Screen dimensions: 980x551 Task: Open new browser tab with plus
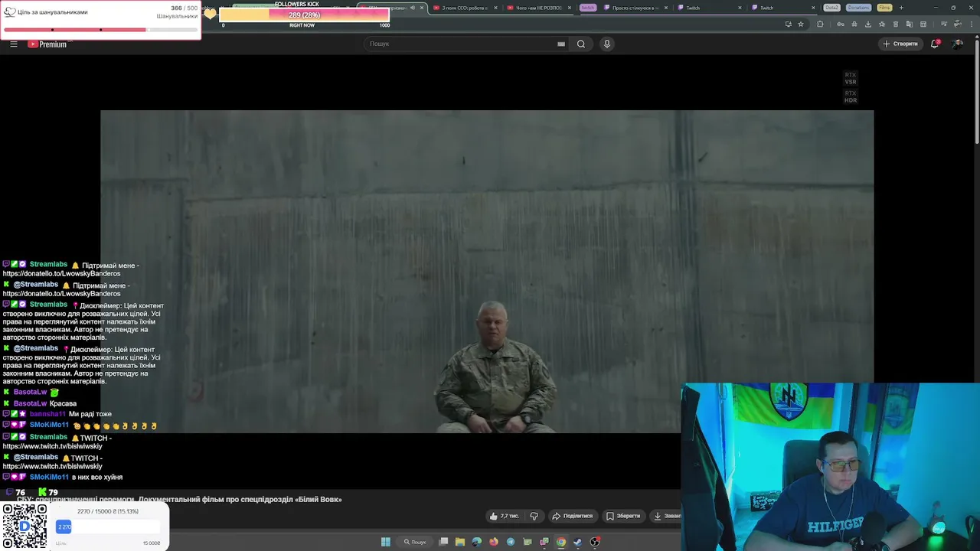[x=901, y=8]
